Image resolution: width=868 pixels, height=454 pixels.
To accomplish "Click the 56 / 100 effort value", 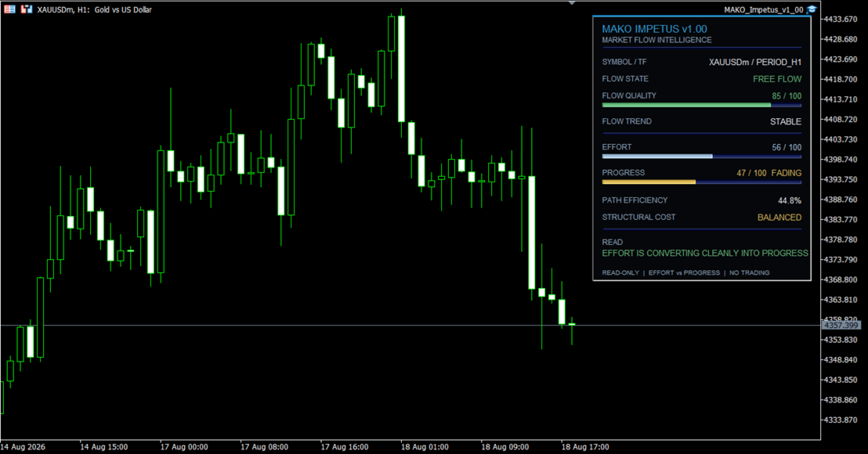I will (x=787, y=148).
